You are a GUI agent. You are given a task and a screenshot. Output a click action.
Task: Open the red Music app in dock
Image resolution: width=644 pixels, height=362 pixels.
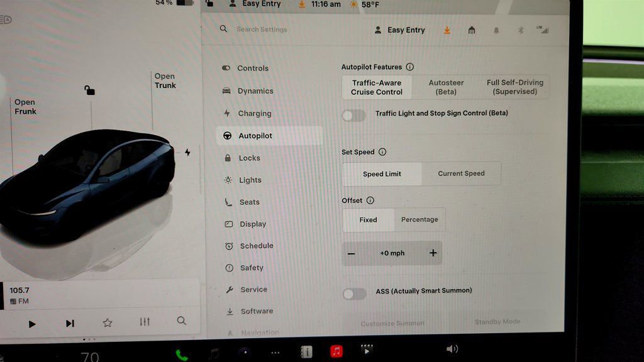[336, 351]
